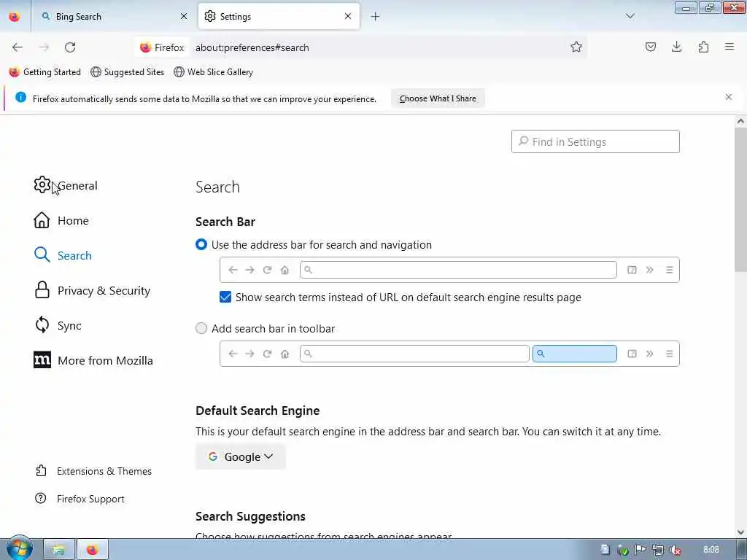Viewport: 747px width, 560px height.
Task: Close the Bing Search tab
Action: [184, 16]
